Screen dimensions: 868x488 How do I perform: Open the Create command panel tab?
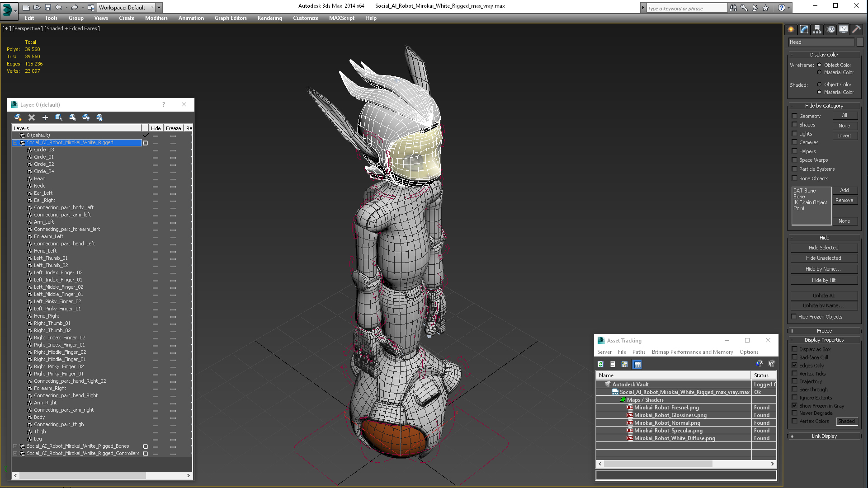tap(791, 29)
